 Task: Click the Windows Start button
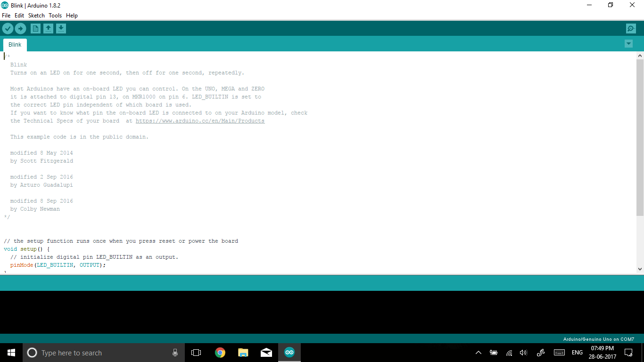coord(10,352)
